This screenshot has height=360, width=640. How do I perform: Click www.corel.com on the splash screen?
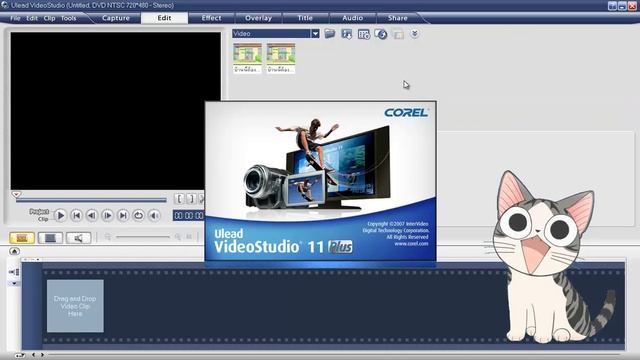click(411, 244)
